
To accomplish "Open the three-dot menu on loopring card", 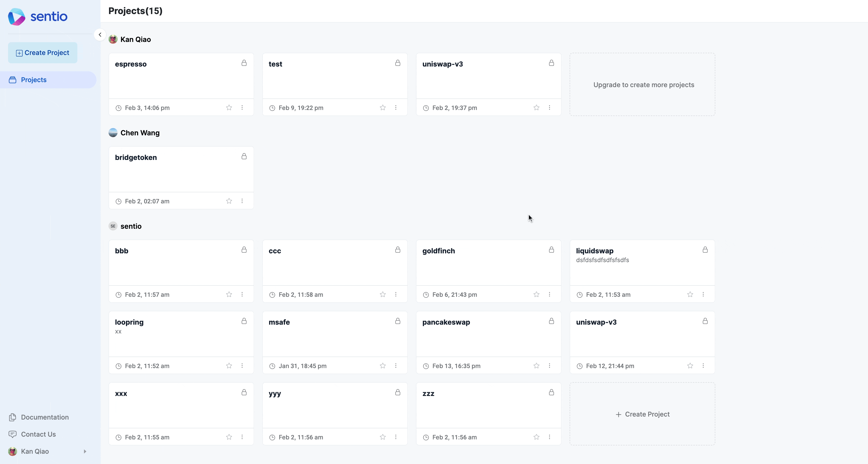I will click(242, 366).
